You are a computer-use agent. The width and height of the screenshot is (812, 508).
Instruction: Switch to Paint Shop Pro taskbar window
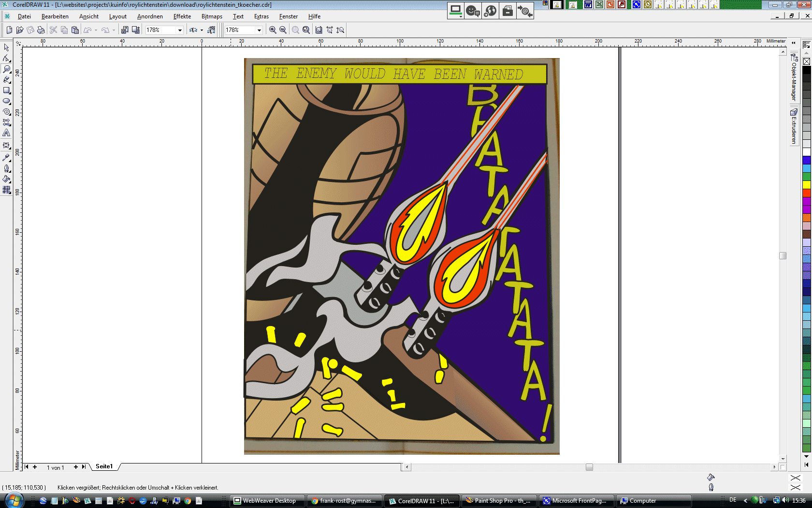click(499, 501)
